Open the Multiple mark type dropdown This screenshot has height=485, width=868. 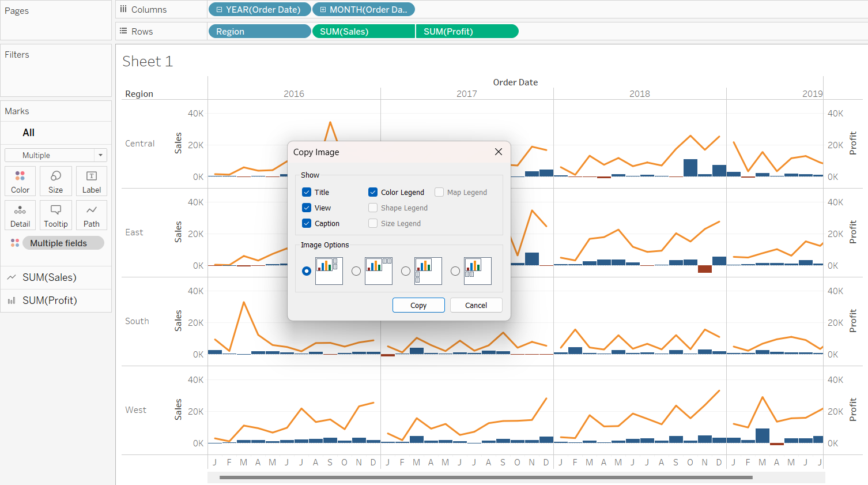[56, 155]
